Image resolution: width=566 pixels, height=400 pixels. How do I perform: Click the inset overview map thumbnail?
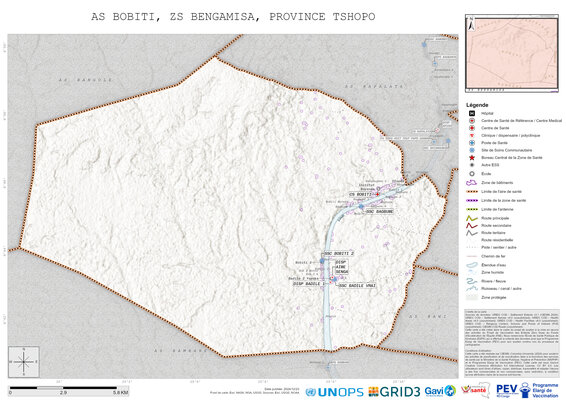click(x=511, y=53)
